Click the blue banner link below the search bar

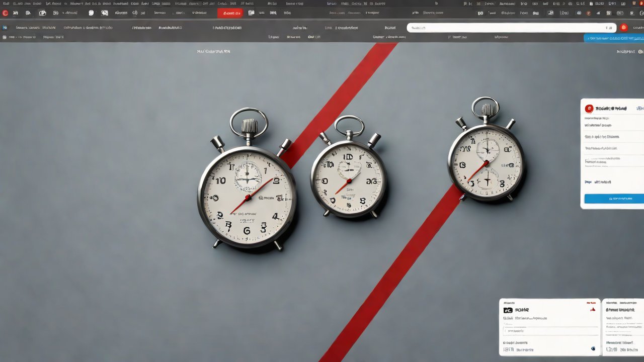[x=614, y=38]
